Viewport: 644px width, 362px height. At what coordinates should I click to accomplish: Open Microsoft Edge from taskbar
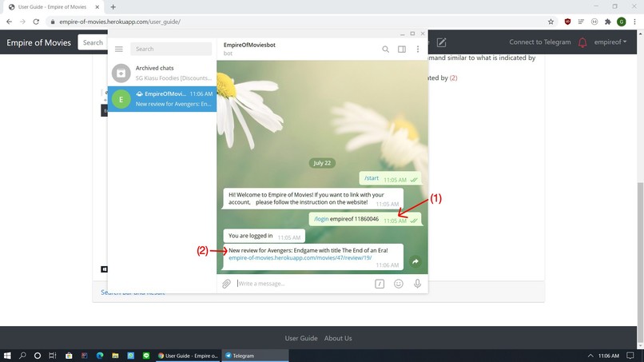point(100,356)
